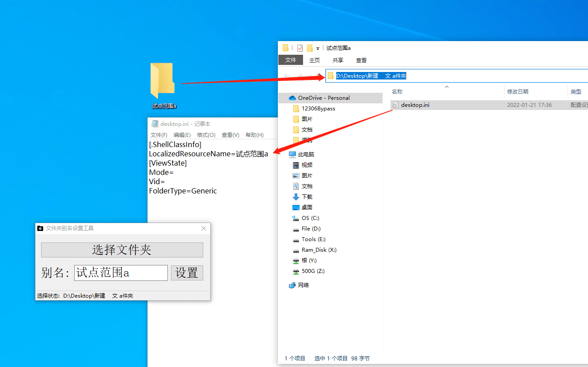
Task: Open the 试点范围a folder on desktop
Action: coord(163,82)
